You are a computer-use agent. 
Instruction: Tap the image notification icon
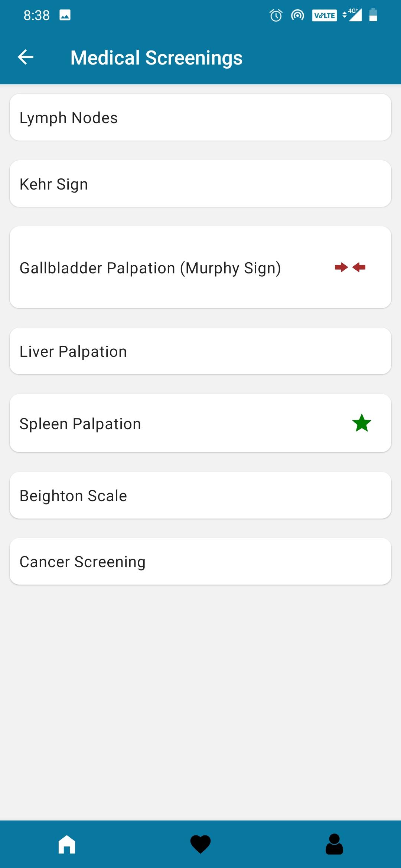point(65,15)
